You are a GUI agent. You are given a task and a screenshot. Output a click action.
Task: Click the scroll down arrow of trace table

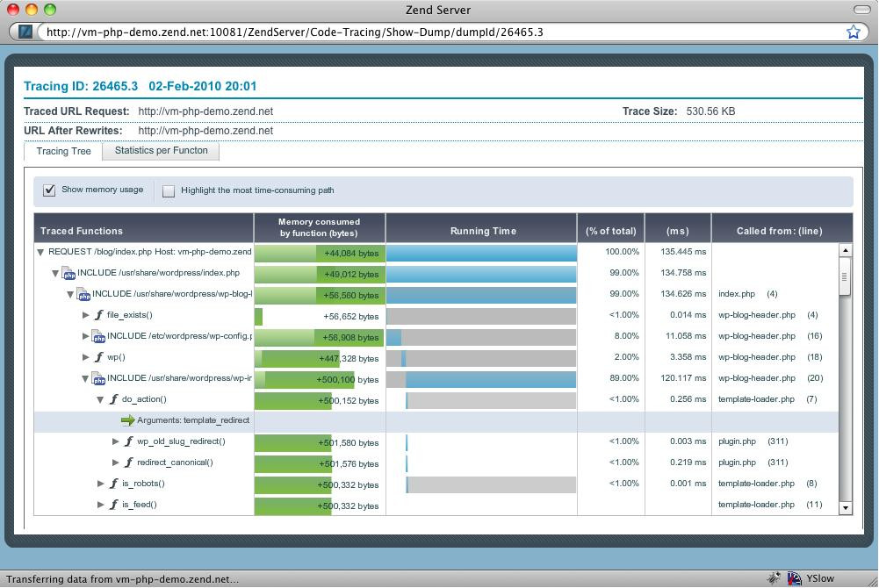pos(846,508)
